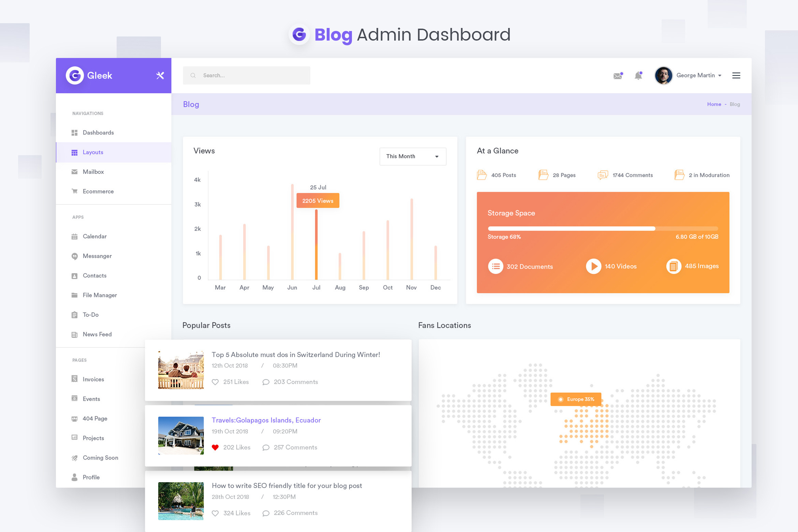
Task: Click the Calendar icon in the Apps section
Action: pyautogui.click(x=74, y=237)
